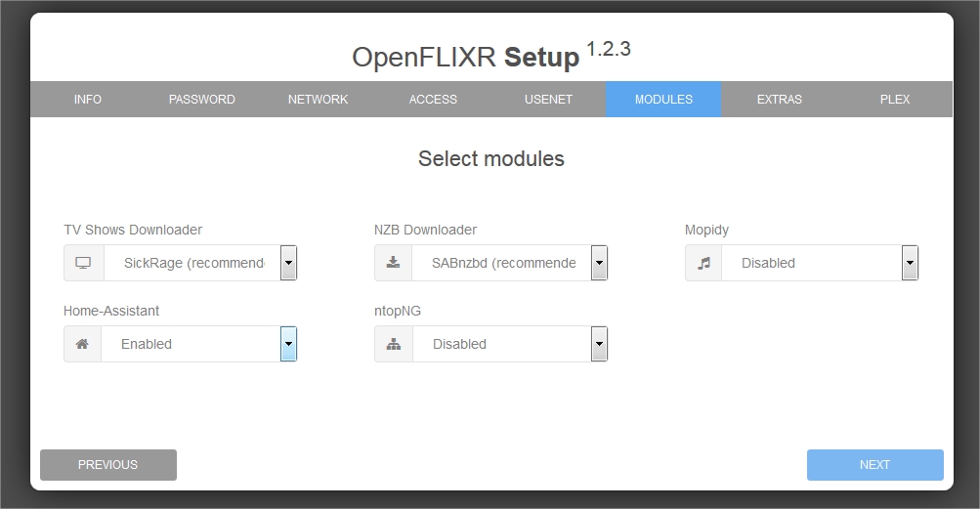Image resolution: width=980 pixels, height=509 pixels.
Task: Click the ntopNG Disabled select field
Action: point(510,344)
